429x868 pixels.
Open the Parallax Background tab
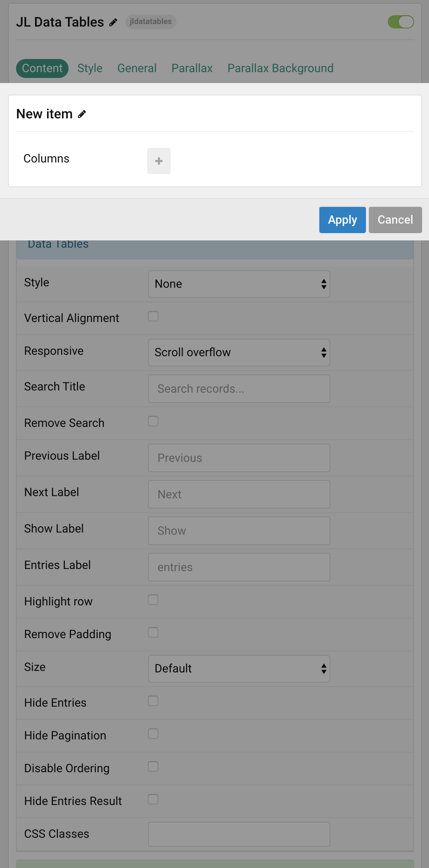280,68
